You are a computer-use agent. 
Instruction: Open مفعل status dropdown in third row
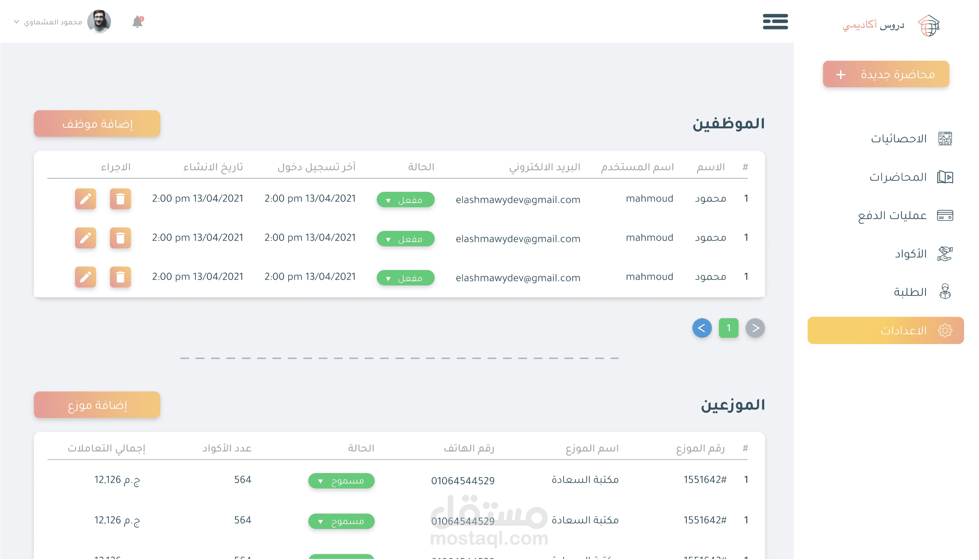click(x=405, y=278)
